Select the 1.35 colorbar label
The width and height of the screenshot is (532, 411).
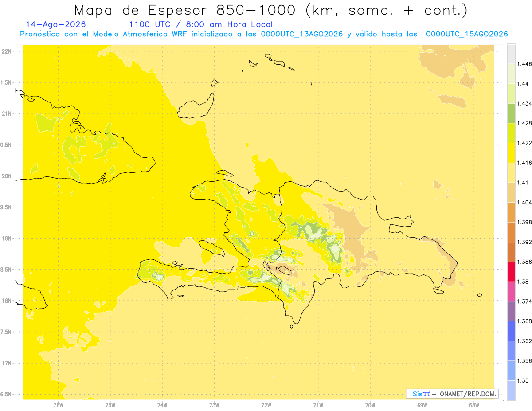(524, 380)
